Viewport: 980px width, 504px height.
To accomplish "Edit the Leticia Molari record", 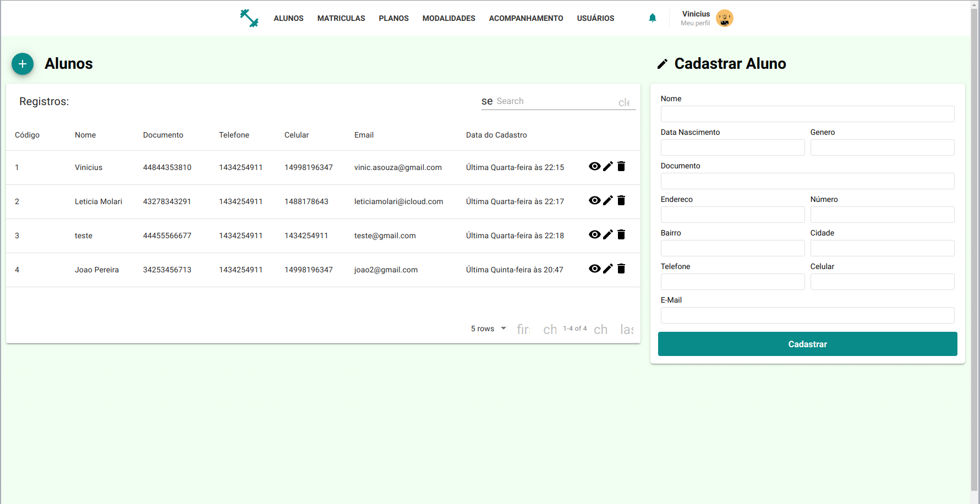I will [x=608, y=201].
